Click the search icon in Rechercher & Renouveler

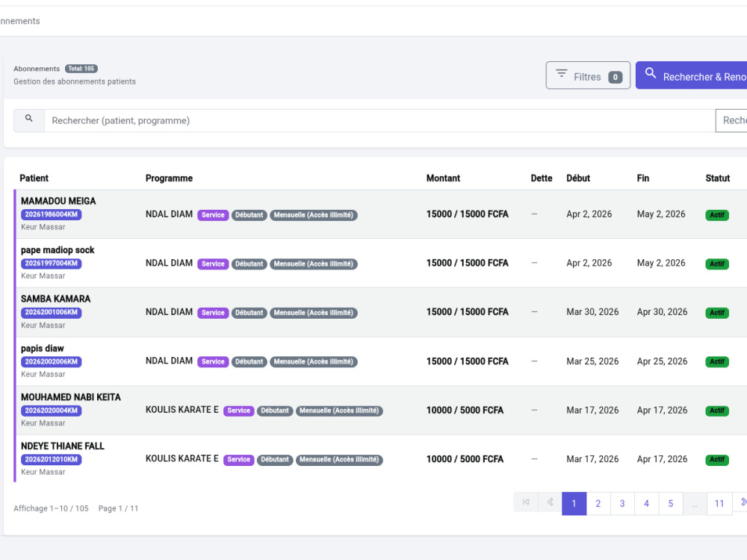coord(651,73)
